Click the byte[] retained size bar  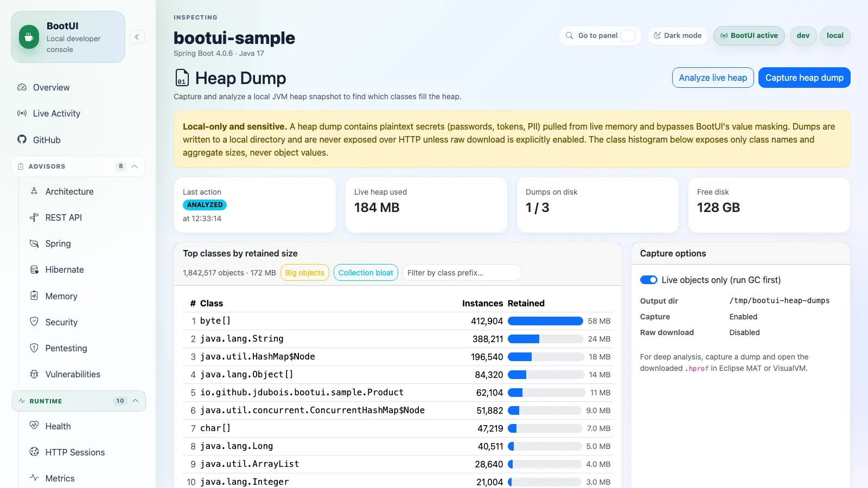click(545, 321)
